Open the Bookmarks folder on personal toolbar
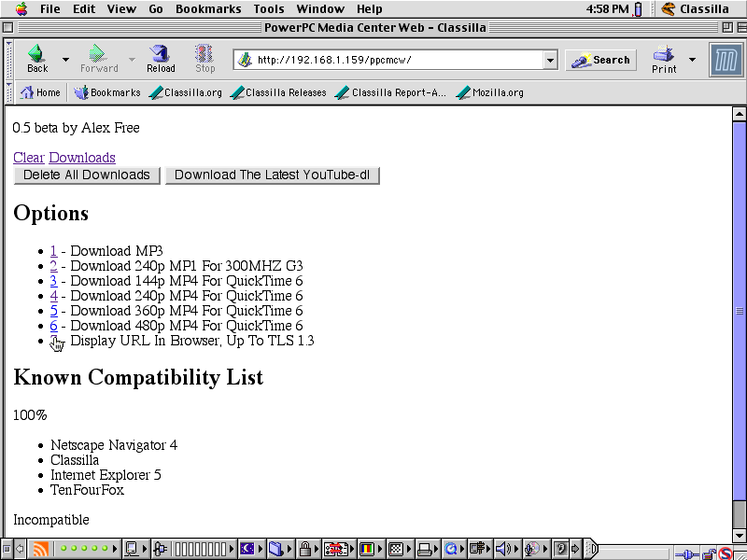The width and height of the screenshot is (747, 560). (107, 92)
